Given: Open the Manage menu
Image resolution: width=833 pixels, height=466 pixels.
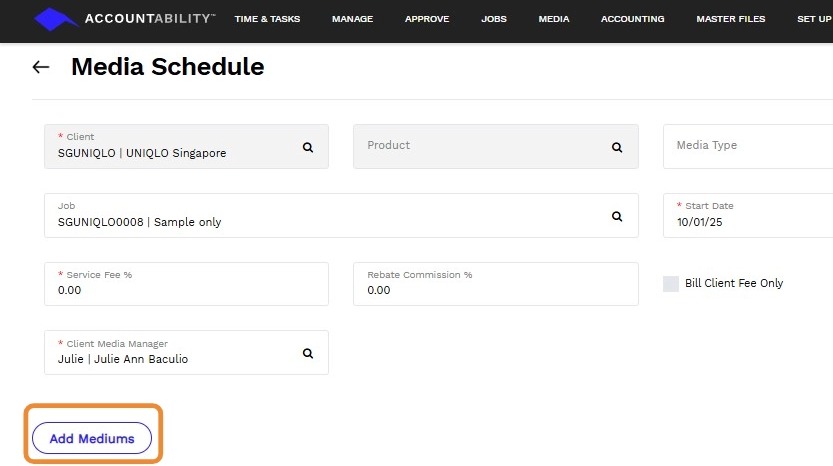Looking at the screenshot, I should pos(352,19).
